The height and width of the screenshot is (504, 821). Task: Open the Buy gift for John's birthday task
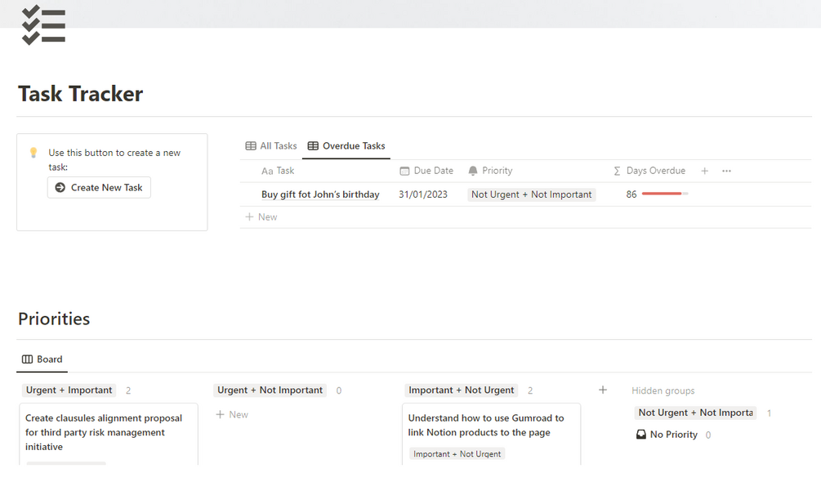point(320,194)
